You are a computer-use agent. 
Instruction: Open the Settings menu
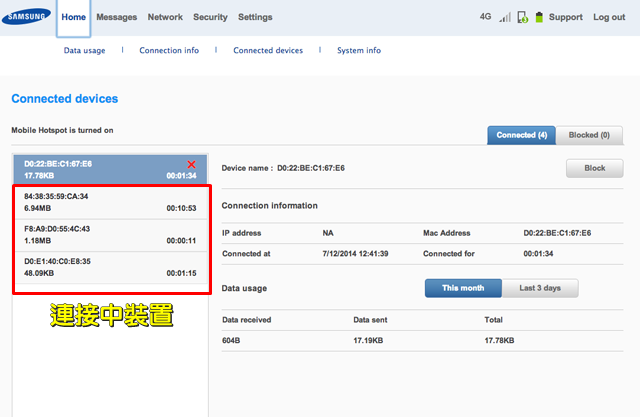click(255, 17)
